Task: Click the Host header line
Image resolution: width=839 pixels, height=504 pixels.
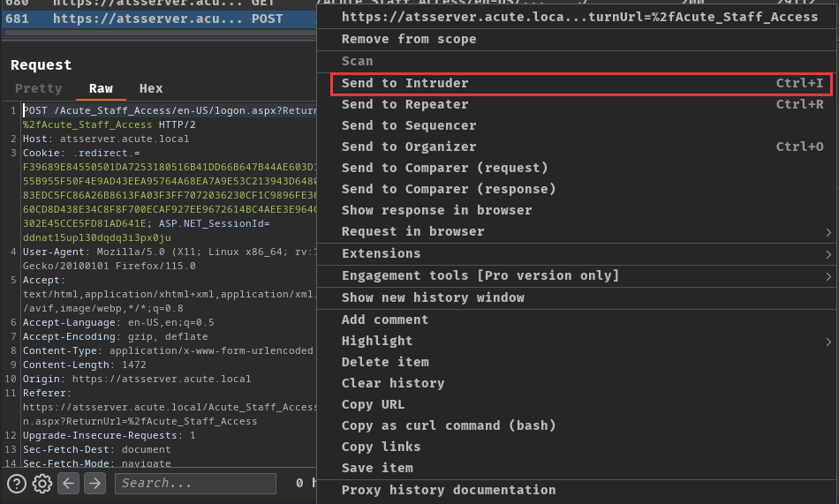Action: [106, 139]
